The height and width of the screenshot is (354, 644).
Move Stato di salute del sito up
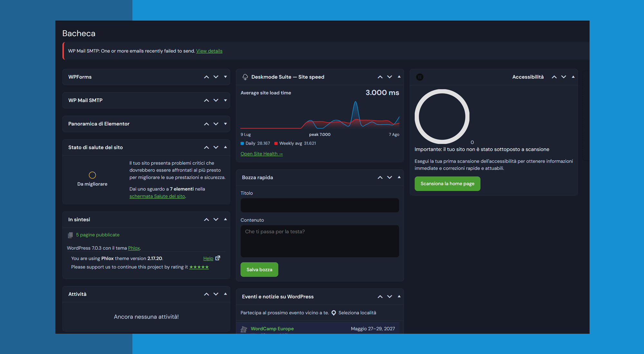(x=206, y=147)
